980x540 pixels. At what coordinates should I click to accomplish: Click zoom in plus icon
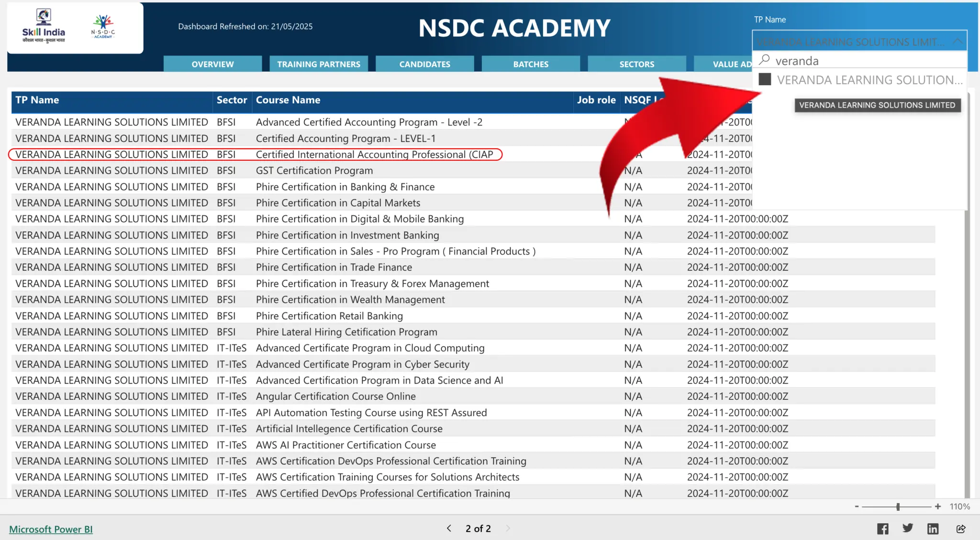click(938, 507)
